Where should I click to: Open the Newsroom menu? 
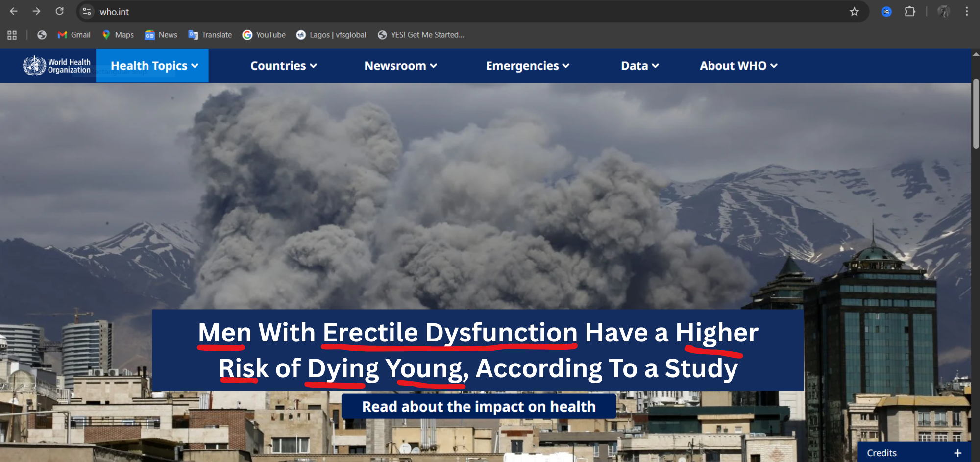click(x=400, y=66)
